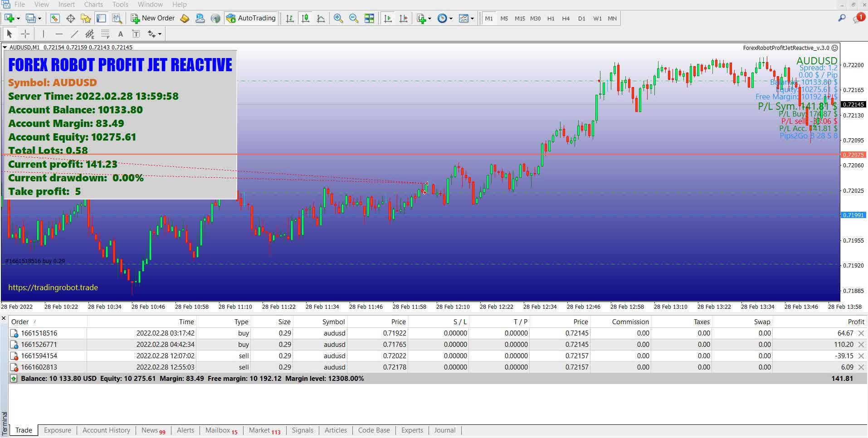868x438 pixels.
Task: Open the Periods clock dropdown
Action: [x=445, y=19]
